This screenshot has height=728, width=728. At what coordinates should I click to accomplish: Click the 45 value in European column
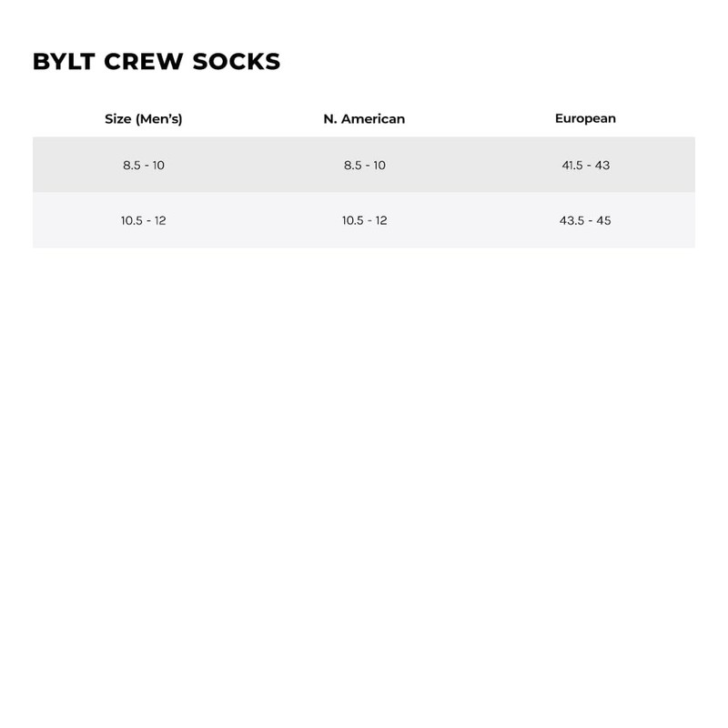tap(603, 220)
